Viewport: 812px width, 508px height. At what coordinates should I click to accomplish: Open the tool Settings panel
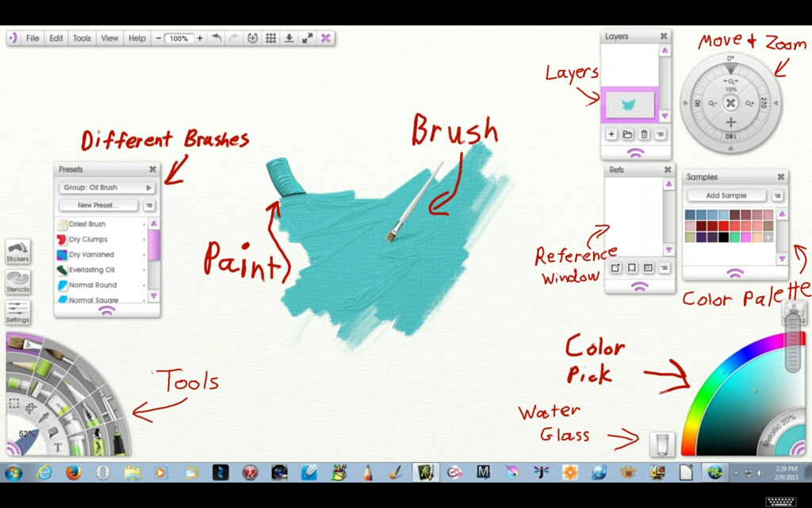(17, 312)
